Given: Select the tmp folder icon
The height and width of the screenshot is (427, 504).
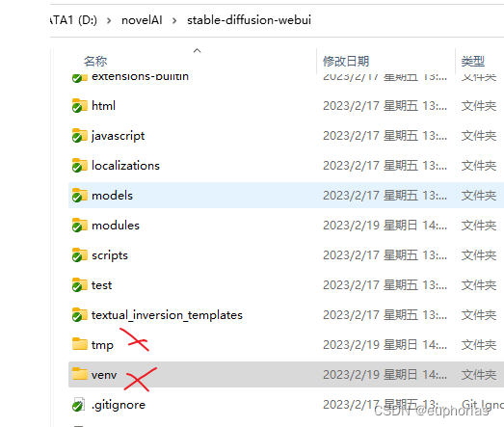Looking at the screenshot, I should click(x=79, y=344).
